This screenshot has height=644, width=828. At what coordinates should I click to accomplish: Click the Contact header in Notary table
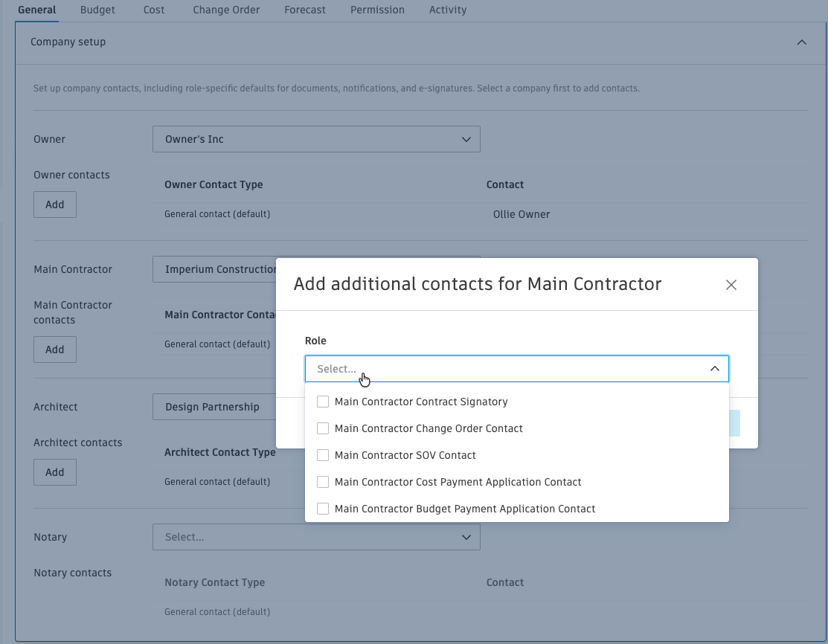tap(505, 583)
